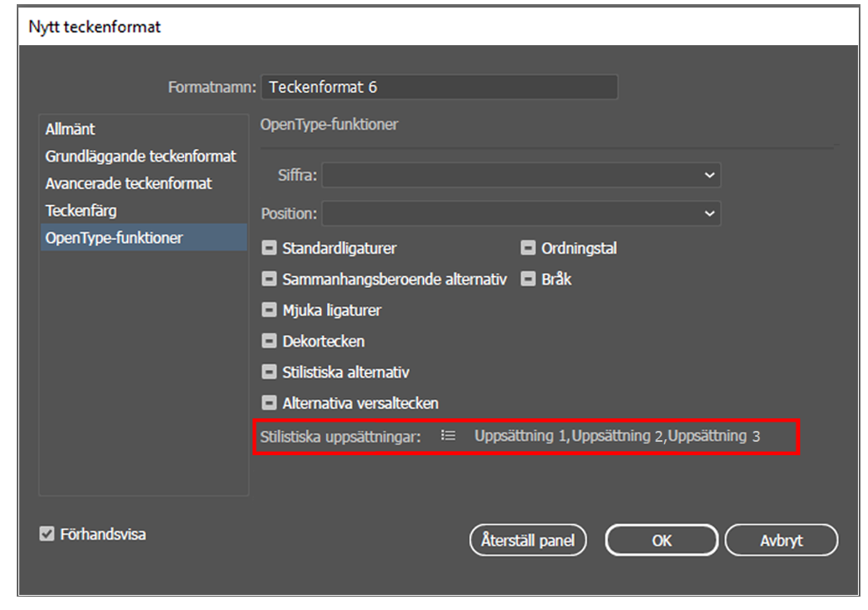Open the Stilistiska uppsättningar list icon
The image size is (868, 610).
[x=448, y=435]
